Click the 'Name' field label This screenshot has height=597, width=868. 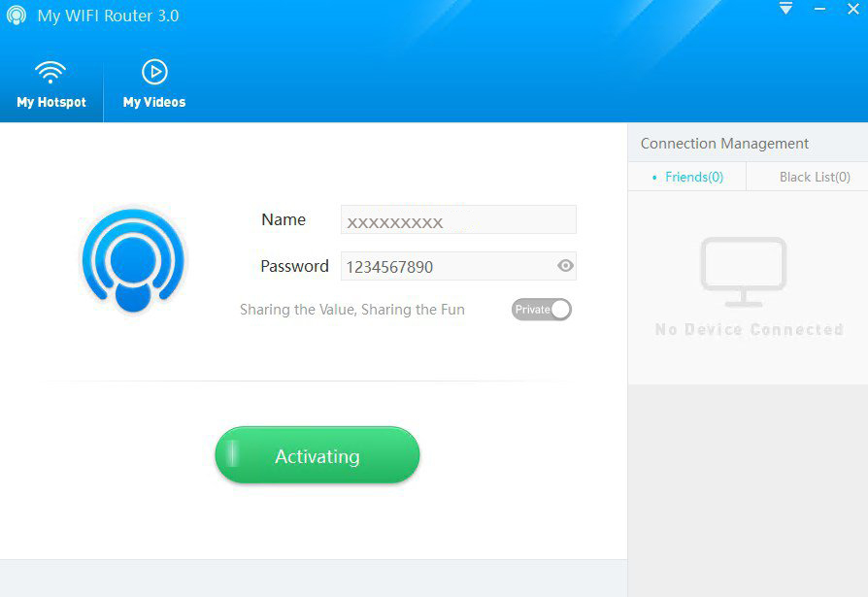[284, 219]
